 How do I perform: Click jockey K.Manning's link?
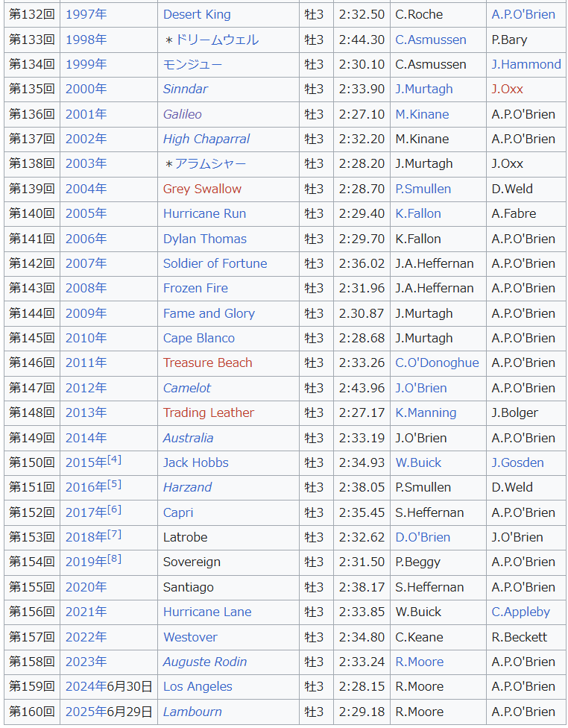426,412
